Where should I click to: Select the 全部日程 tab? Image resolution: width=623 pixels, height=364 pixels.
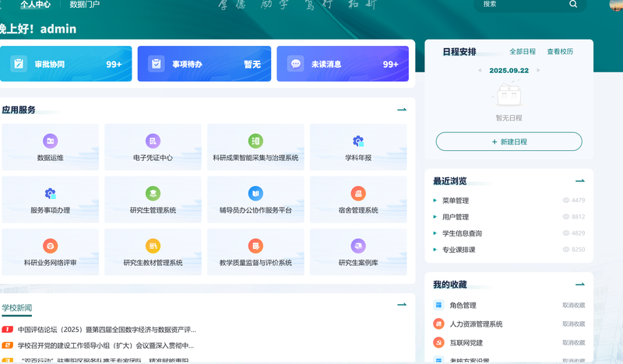point(523,51)
